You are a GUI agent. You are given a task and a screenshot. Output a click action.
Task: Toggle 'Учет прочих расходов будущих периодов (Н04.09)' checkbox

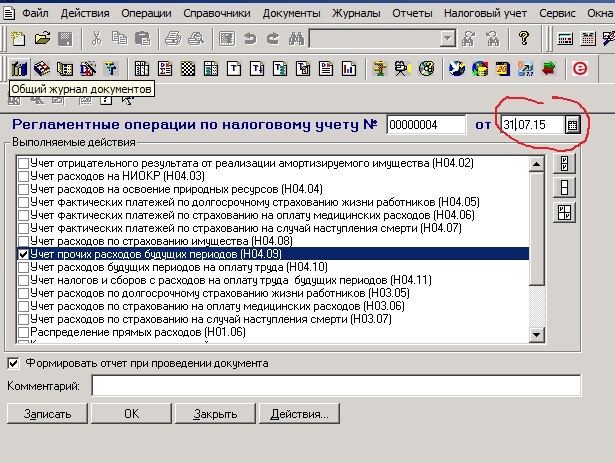(23, 255)
